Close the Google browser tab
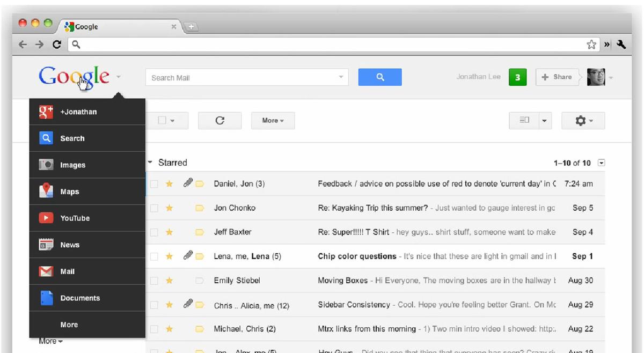Viewport: 644px width, 353px height. click(x=174, y=27)
